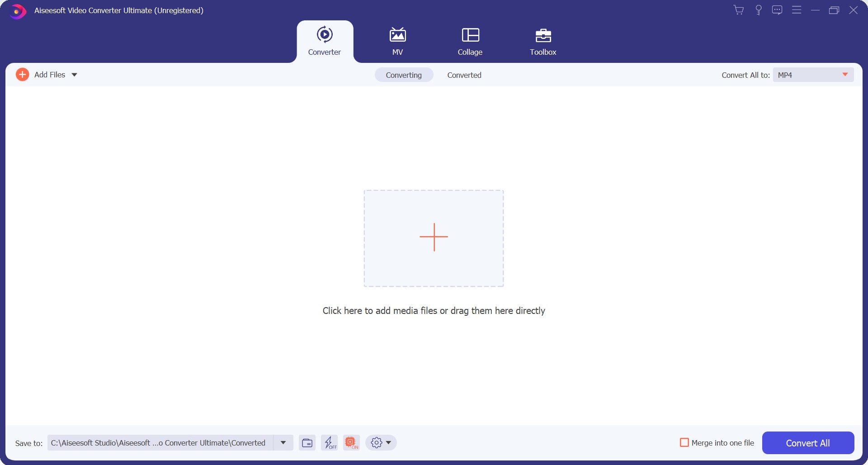868x465 pixels.
Task: Open the Toolbox tab
Action: [543, 42]
